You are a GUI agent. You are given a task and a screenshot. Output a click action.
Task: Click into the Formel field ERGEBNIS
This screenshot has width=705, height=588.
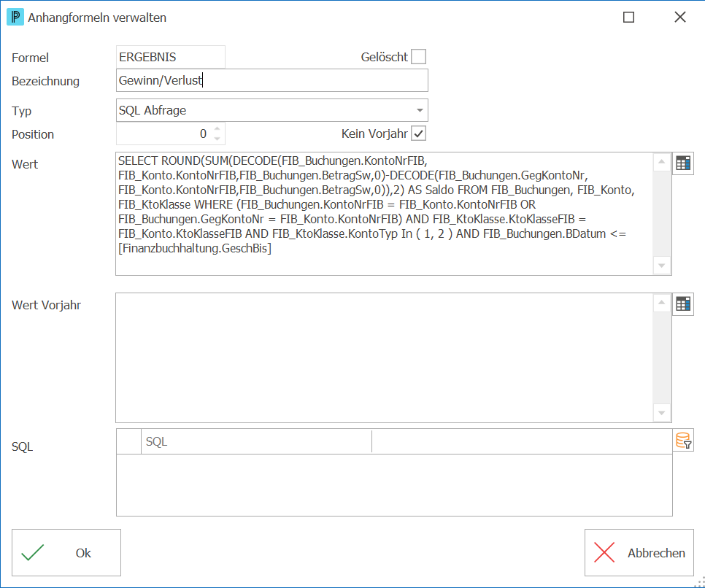[170, 57]
